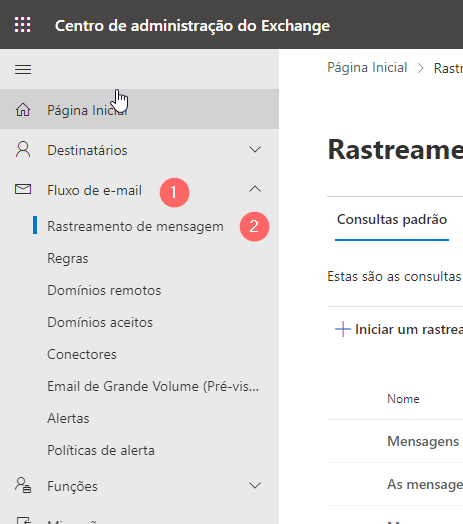
Task: Click the home icon beside Página Inicial
Action: (23, 110)
